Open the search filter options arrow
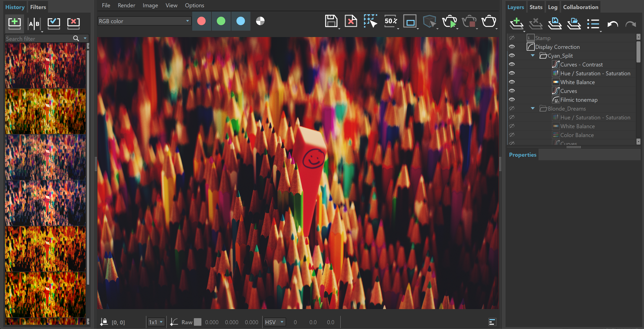 (85, 38)
